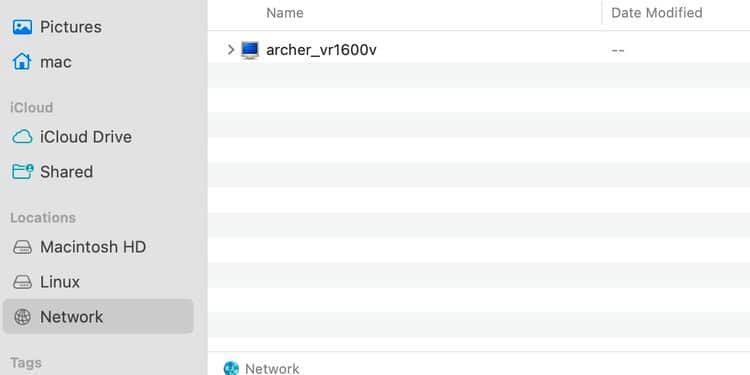
Task: Open the iCloud Drive label in sidebar
Action: pyautogui.click(x=86, y=137)
